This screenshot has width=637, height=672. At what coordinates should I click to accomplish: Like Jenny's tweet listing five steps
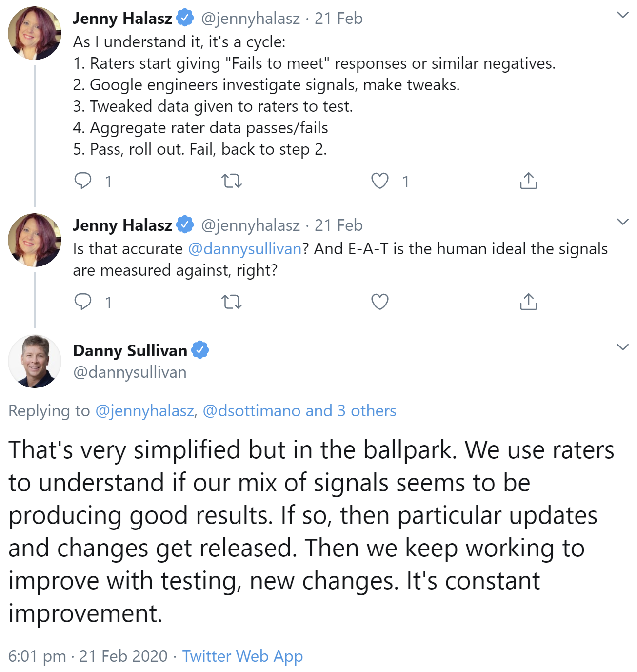click(x=380, y=181)
